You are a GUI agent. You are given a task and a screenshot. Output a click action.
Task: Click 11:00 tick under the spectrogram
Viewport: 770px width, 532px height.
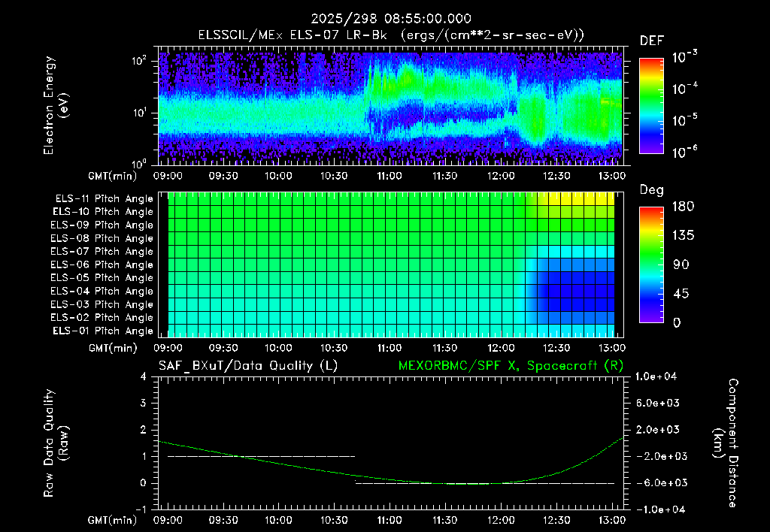tap(390, 176)
